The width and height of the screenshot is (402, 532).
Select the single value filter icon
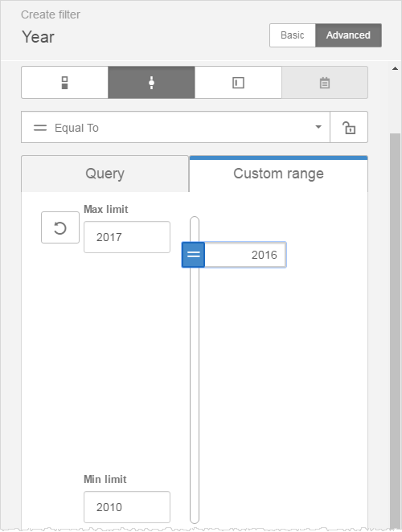(x=151, y=83)
